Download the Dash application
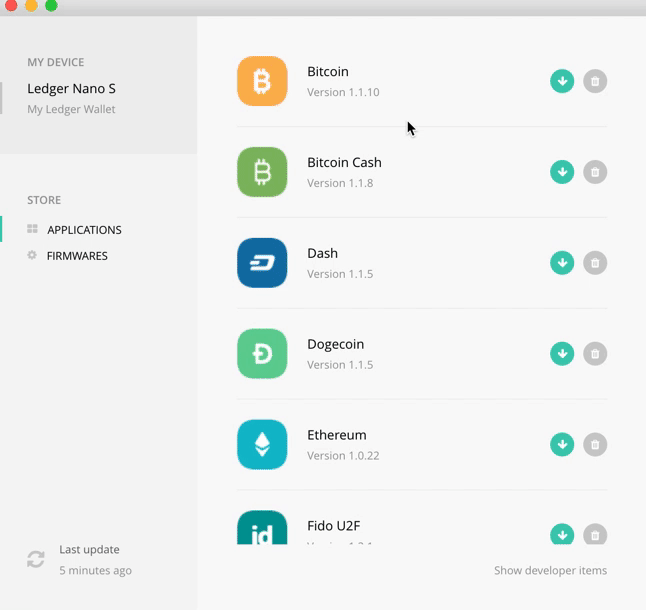Screen dimensions: 646x610 coord(562,263)
